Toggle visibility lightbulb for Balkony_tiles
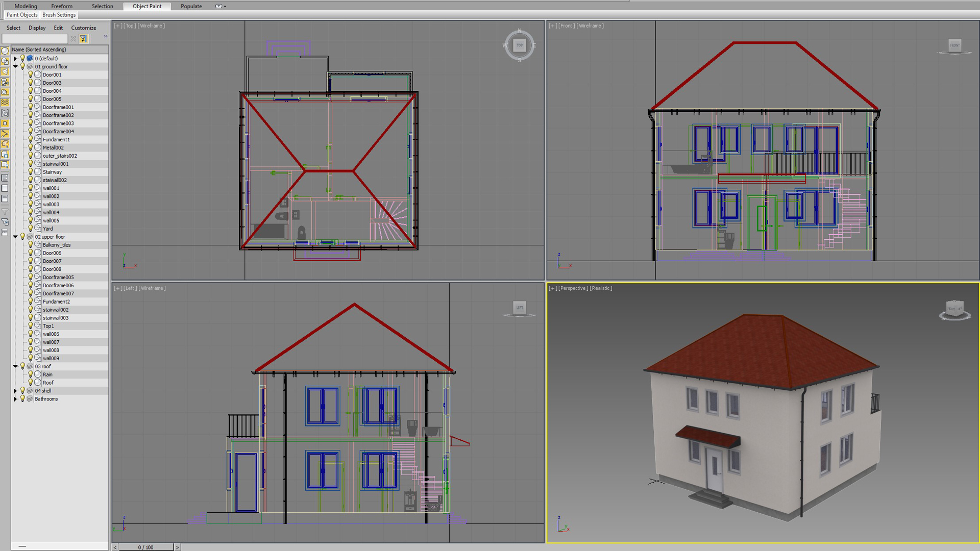This screenshot has width=980, height=551. [x=30, y=245]
